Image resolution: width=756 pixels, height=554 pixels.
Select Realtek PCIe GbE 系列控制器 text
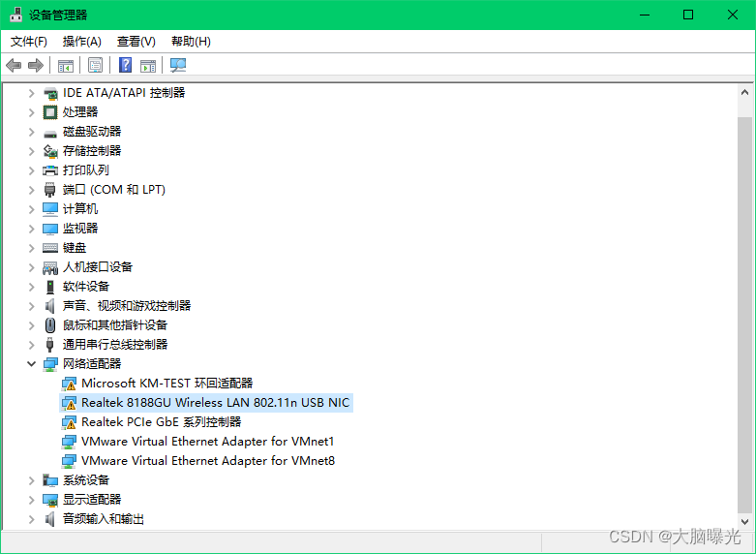point(161,421)
